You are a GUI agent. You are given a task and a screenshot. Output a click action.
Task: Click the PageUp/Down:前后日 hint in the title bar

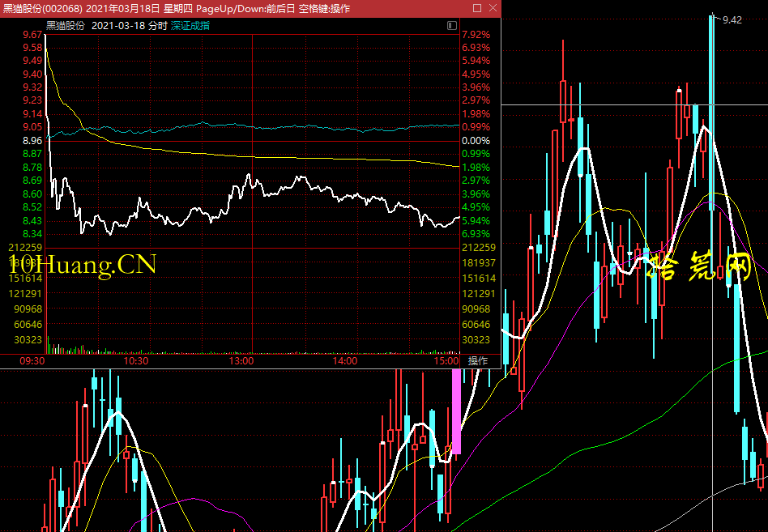(x=245, y=9)
